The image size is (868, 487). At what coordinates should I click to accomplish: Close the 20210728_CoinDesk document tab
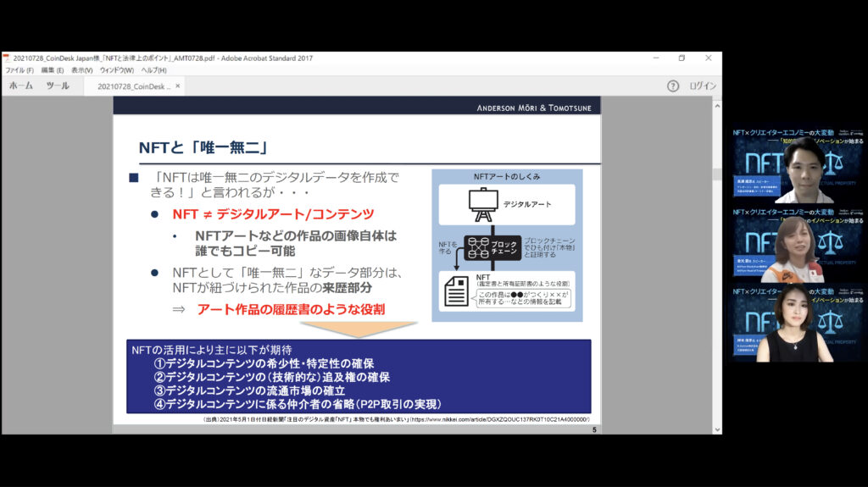tap(177, 86)
